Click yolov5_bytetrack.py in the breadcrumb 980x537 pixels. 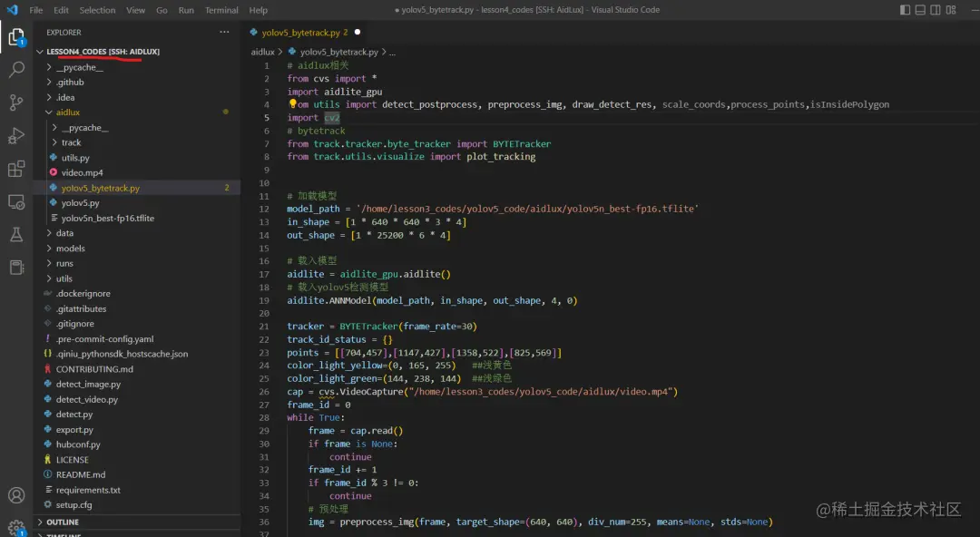[338, 52]
